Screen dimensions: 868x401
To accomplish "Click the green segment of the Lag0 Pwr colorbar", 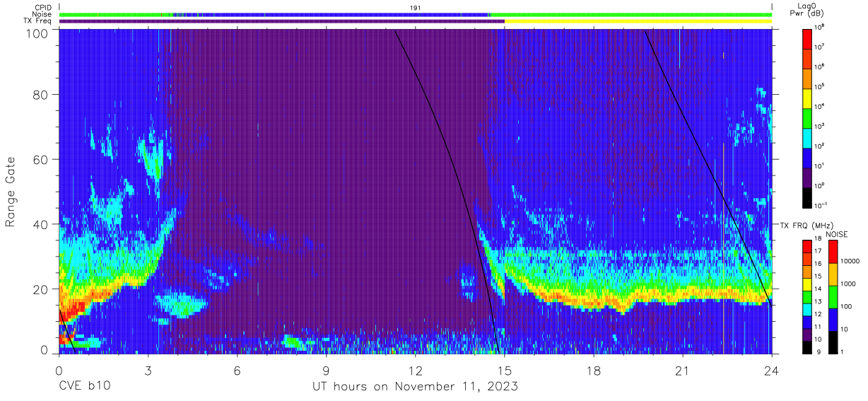I will (807, 117).
